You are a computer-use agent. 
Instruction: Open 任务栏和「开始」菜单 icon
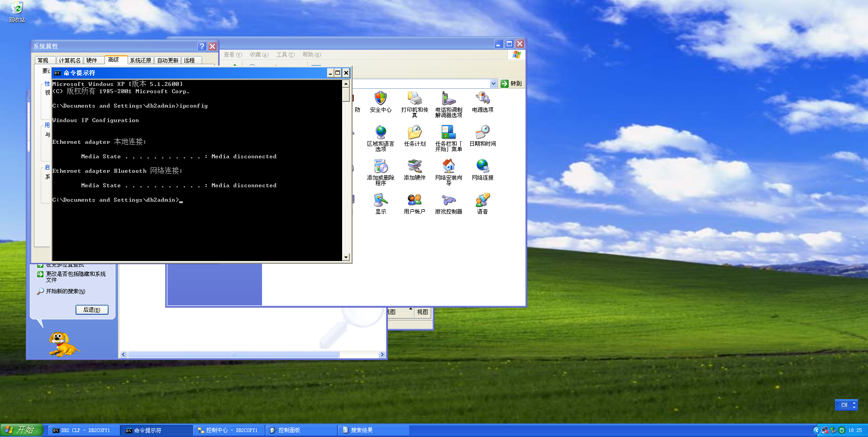pyautogui.click(x=448, y=138)
